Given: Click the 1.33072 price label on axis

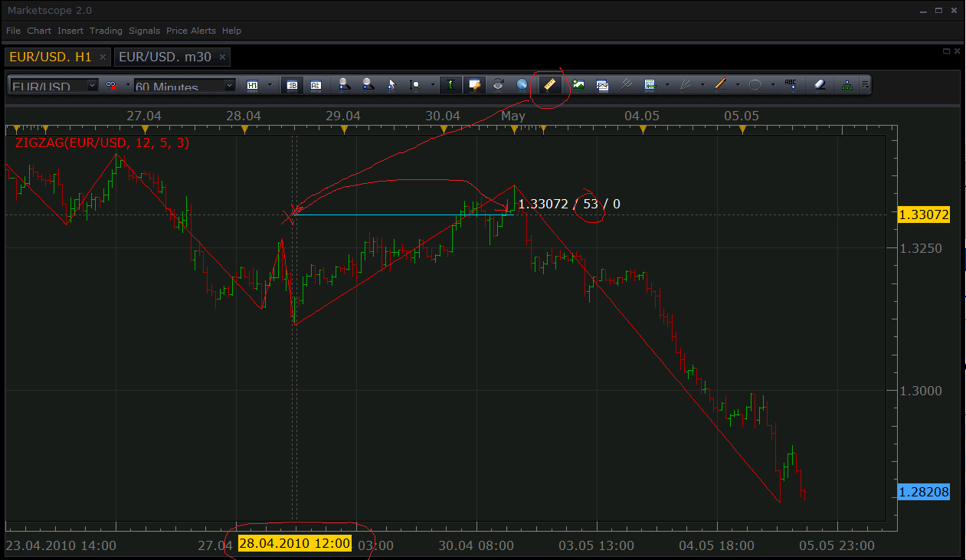Looking at the screenshot, I should tap(923, 215).
